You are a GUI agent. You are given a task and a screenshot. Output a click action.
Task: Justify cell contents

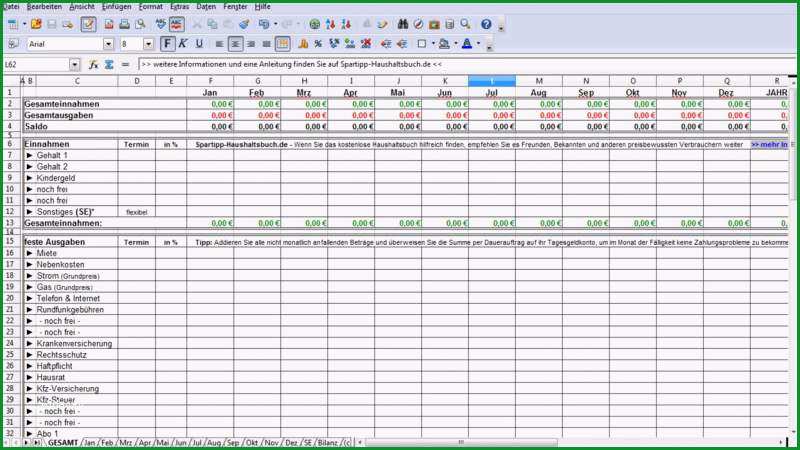pyautogui.click(x=266, y=44)
